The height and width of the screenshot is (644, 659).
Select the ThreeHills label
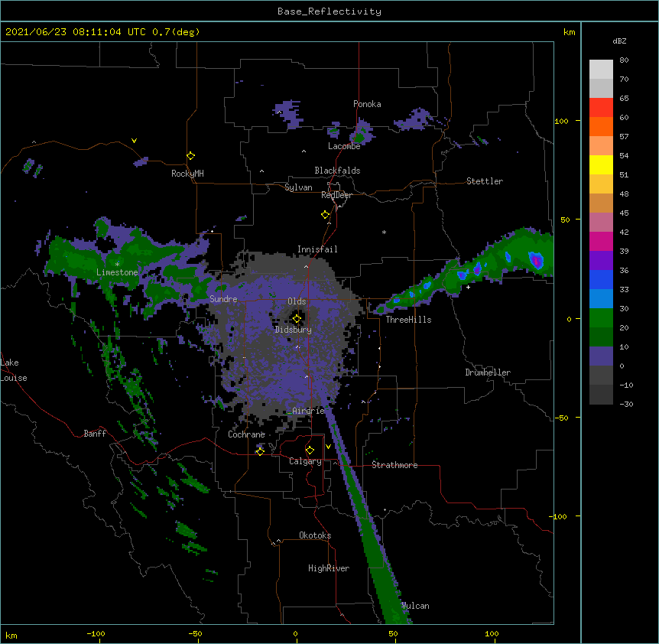click(x=408, y=320)
